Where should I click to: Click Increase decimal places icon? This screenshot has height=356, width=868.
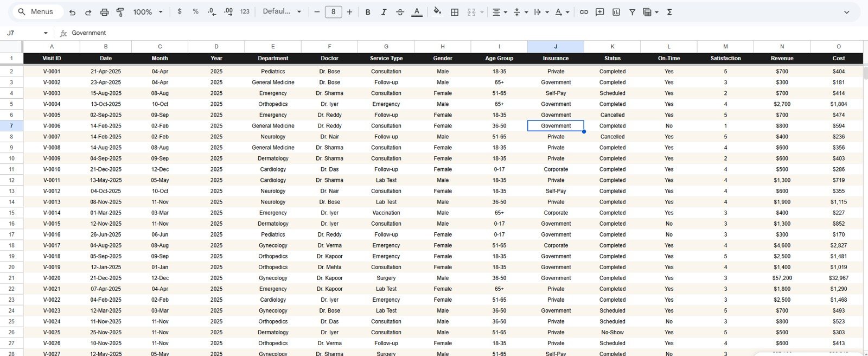coord(228,11)
